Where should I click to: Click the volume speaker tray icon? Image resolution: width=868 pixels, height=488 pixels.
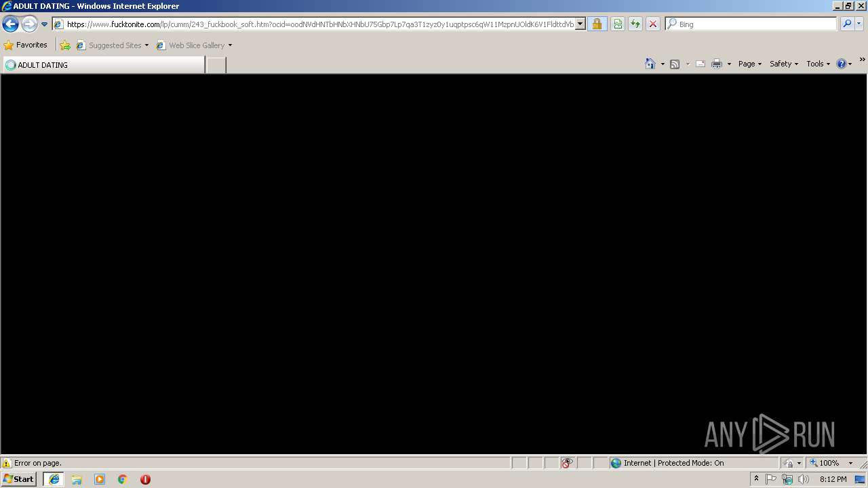(x=804, y=479)
